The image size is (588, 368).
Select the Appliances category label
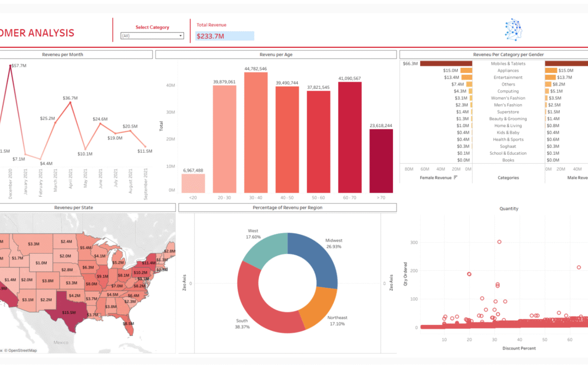click(x=509, y=70)
